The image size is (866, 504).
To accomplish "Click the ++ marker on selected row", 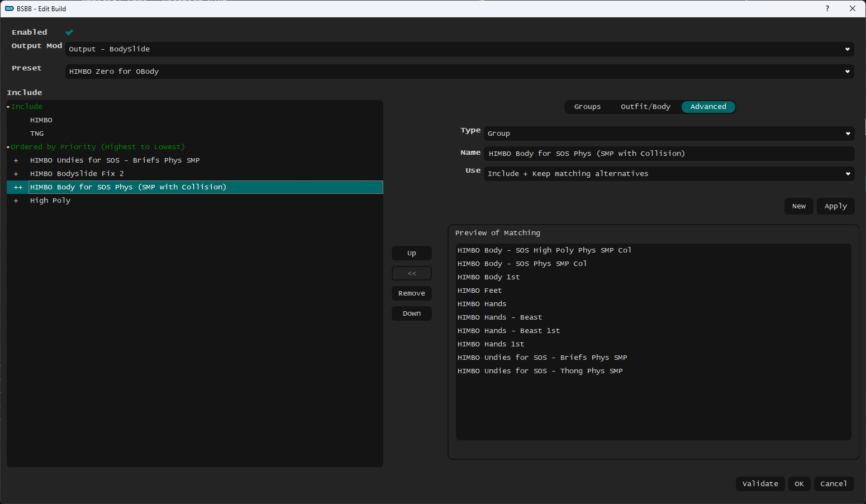I will [18, 187].
